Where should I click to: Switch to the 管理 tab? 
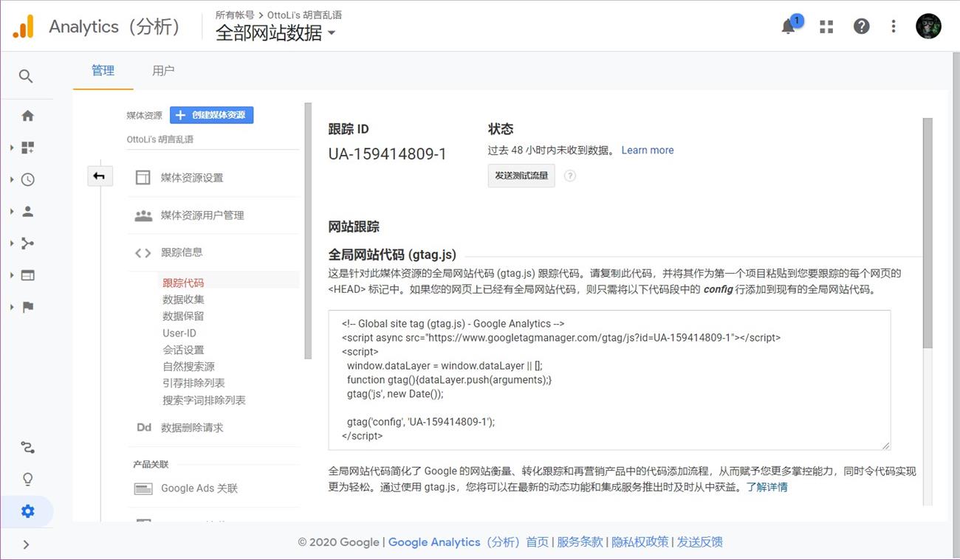click(x=103, y=71)
